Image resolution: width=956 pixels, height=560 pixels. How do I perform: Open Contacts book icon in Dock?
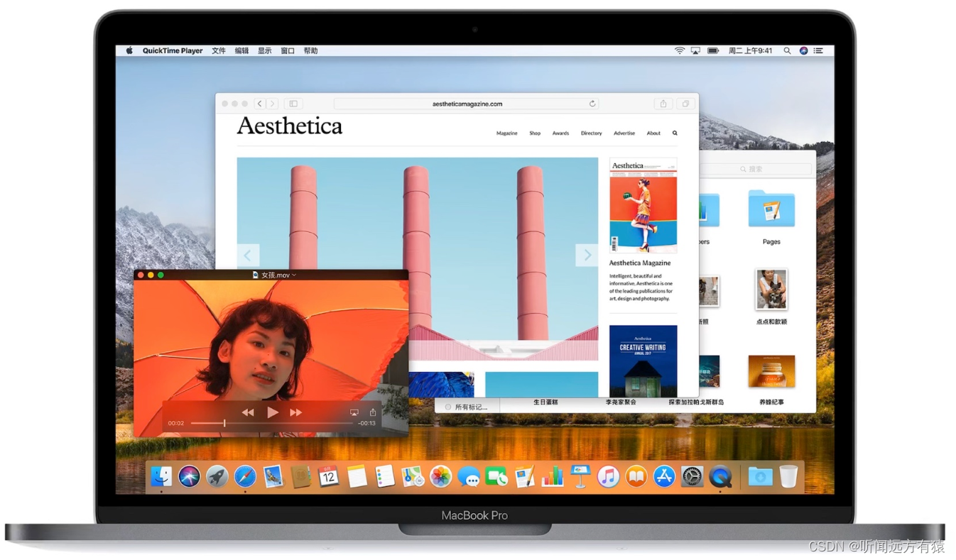click(x=301, y=476)
